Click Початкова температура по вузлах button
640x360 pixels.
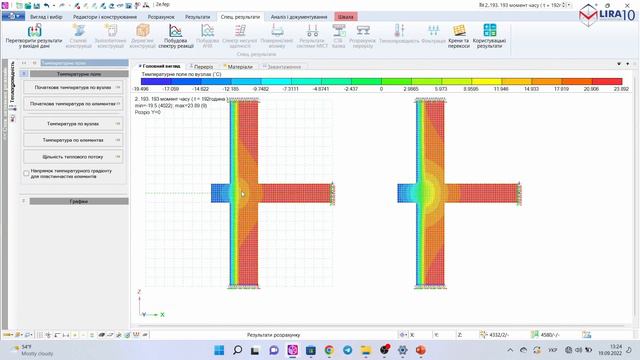(73, 87)
